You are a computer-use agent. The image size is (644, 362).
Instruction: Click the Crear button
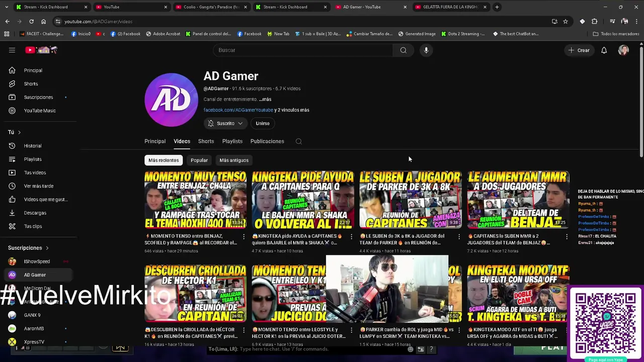click(x=579, y=50)
